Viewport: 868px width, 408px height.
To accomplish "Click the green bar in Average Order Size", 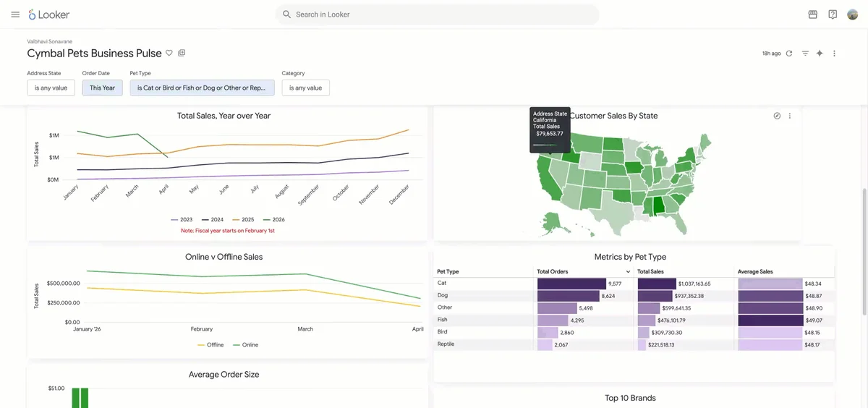I will click(x=80, y=398).
